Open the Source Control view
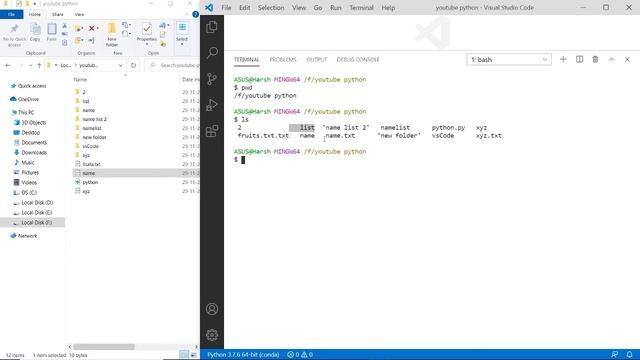The height and width of the screenshot is (360, 640). [x=212, y=79]
